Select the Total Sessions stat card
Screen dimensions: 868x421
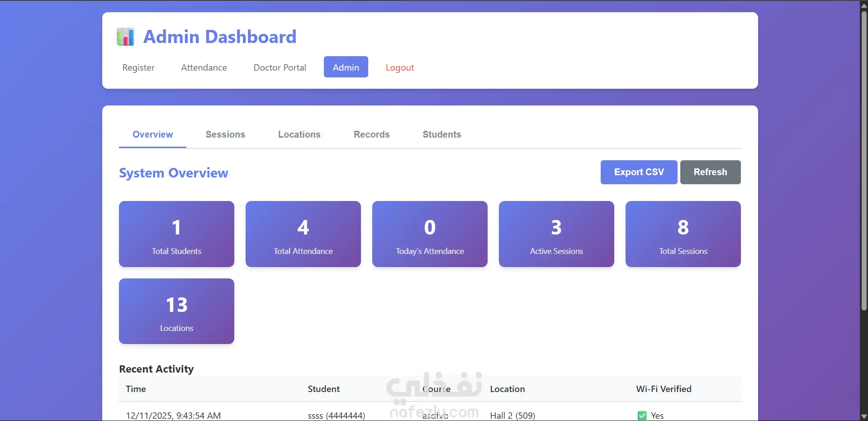click(x=683, y=234)
